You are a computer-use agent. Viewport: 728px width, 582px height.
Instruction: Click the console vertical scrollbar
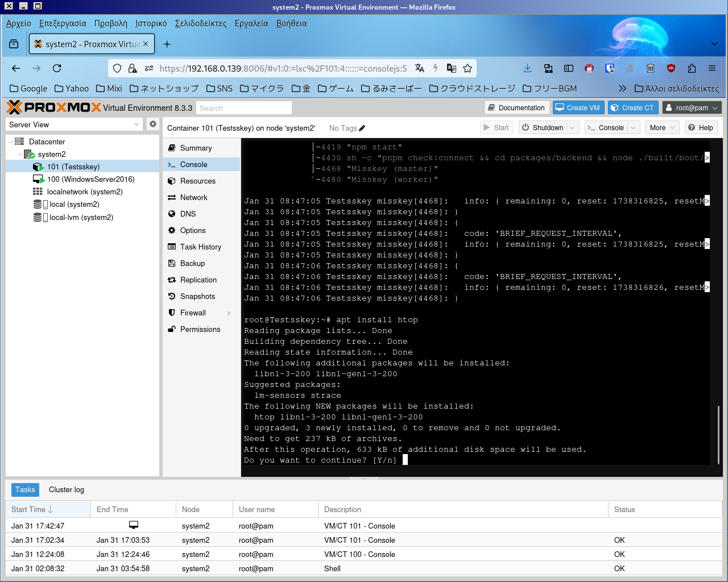(x=719, y=434)
